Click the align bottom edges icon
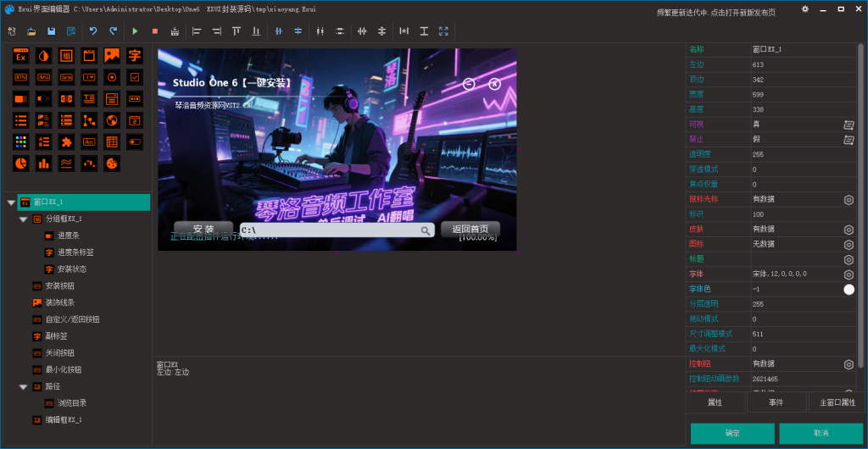Image resolution: width=868 pixels, height=449 pixels. point(256,31)
